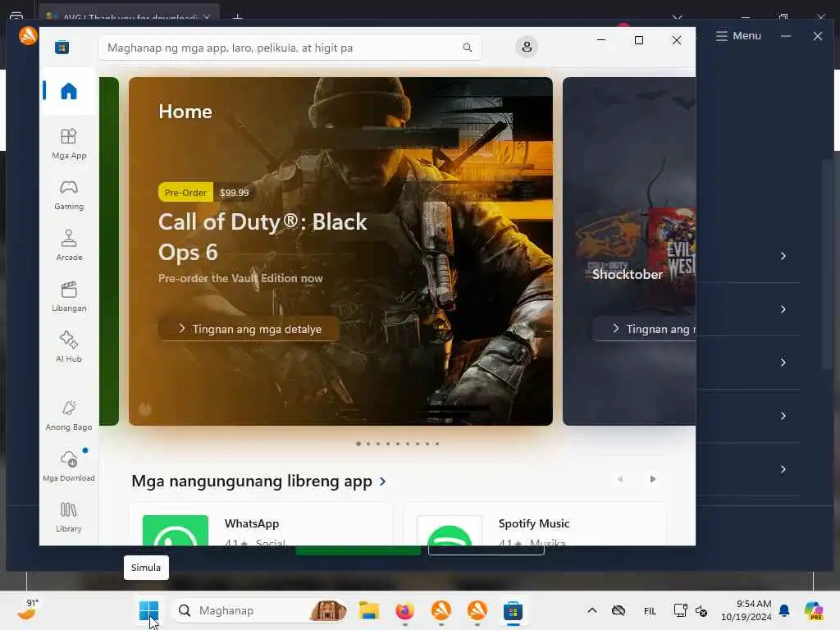
Task: Open the Arcade section
Action: 69,245
